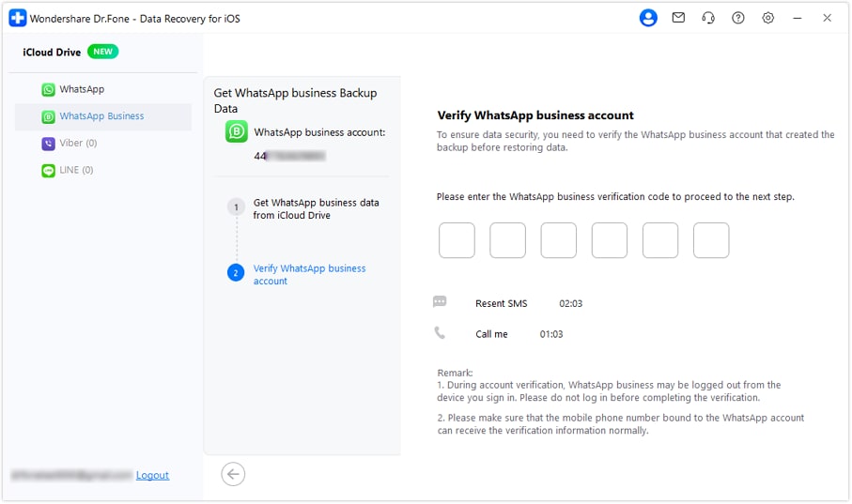Click the last verification code box
Image resolution: width=852 pixels, height=504 pixels.
pyautogui.click(x=711, y=240)
